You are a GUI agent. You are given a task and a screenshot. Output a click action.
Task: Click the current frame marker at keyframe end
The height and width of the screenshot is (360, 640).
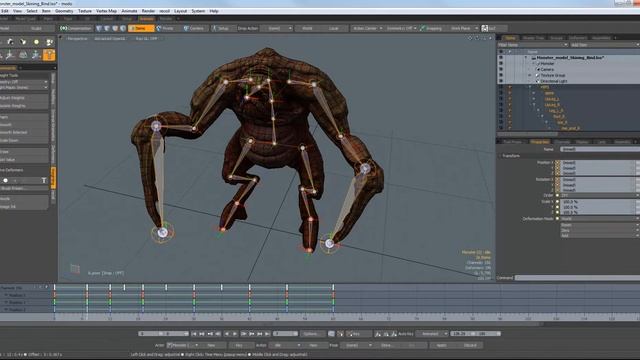[x=333, y=287]
